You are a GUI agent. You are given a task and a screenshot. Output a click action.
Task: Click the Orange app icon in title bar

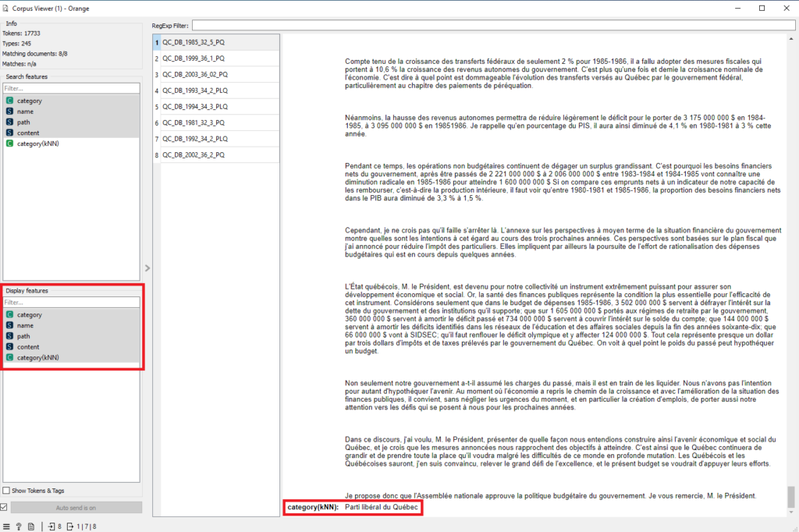[7, 7]
